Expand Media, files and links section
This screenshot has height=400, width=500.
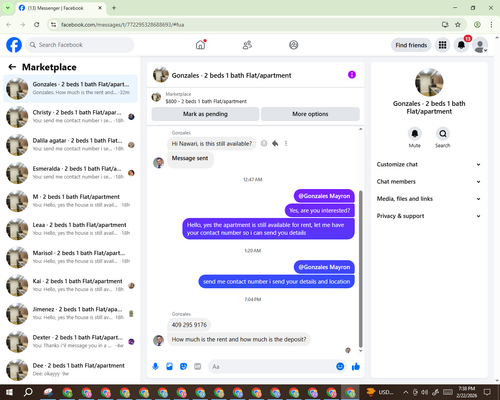tap(429, 199)
